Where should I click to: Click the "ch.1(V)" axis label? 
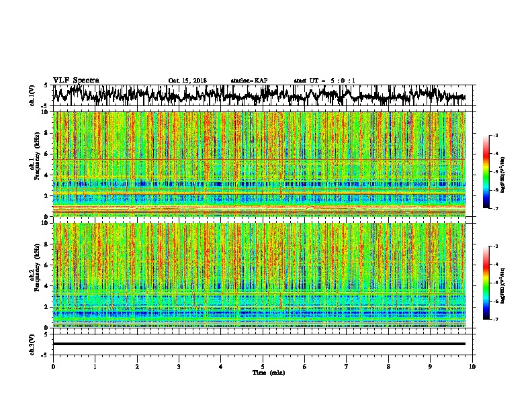click(32, 95)
